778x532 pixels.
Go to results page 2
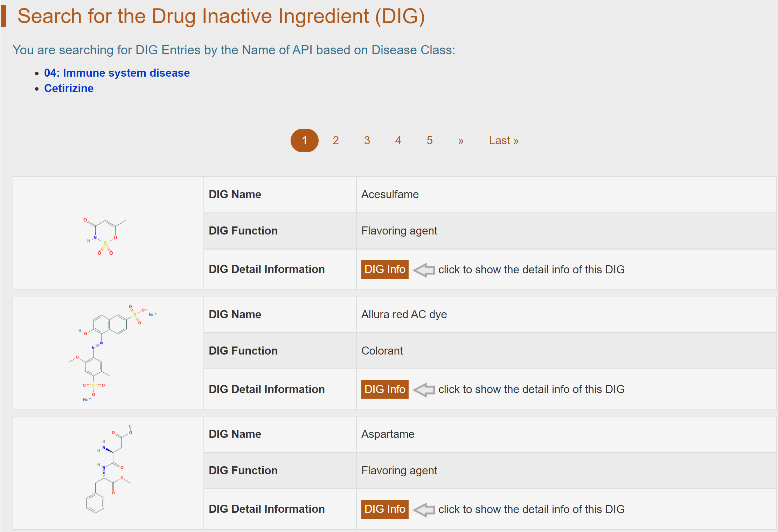point(335,140)
